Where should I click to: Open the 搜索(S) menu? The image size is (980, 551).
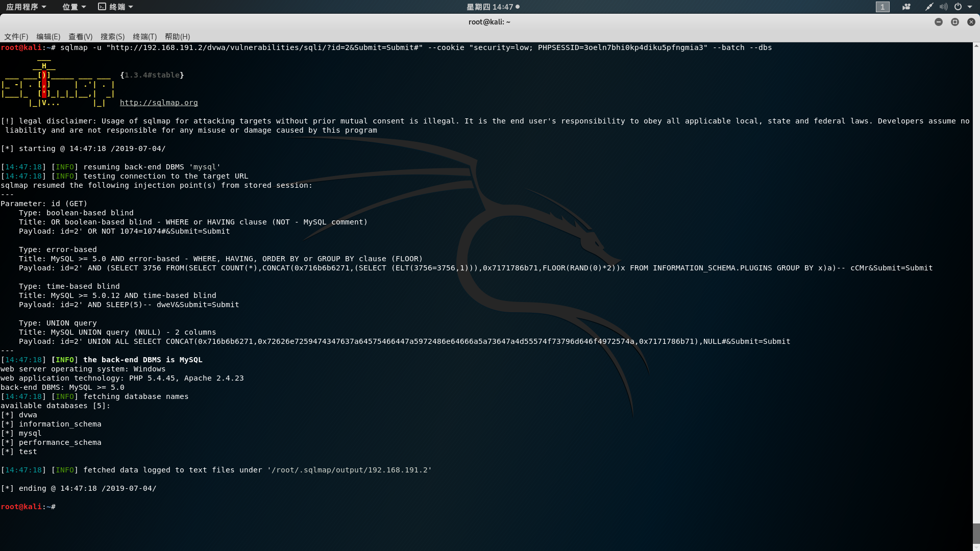[x=112, y=37]
